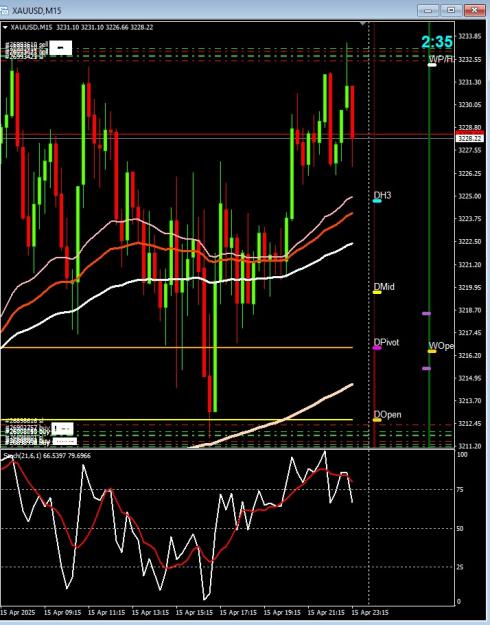Click the white box beside the upper buy order
The height and width of the screenshot is (625, 490).
pyautogui.click(x=62, y=429)
